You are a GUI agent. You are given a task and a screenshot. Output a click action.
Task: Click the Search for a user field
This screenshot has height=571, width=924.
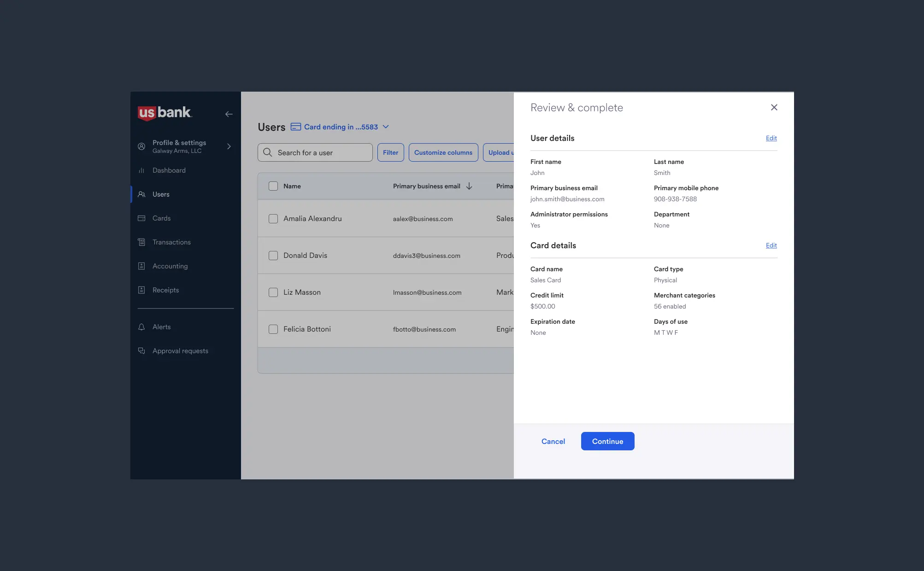tap(323, 152)
